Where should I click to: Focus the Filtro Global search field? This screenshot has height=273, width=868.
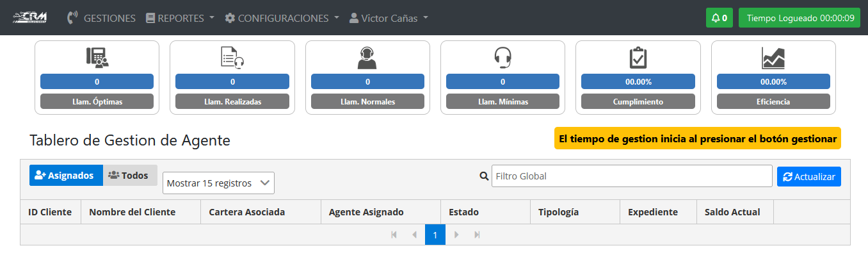pyautogui.click(x=632, y=176)
